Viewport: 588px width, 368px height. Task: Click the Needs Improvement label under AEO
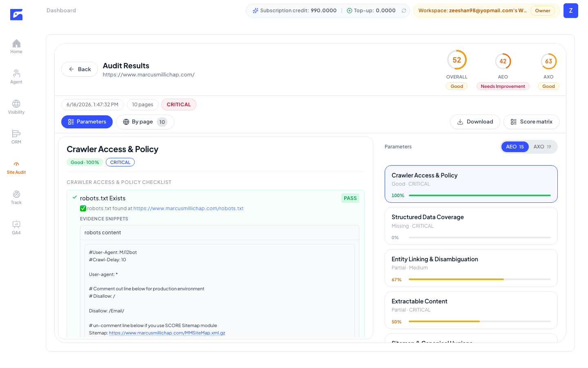coord(503,86)
